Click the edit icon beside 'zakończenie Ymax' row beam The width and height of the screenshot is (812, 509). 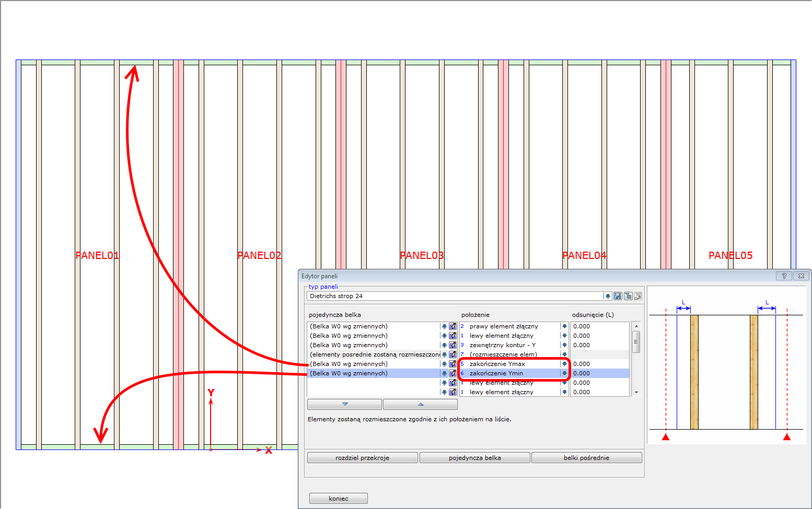453,364
